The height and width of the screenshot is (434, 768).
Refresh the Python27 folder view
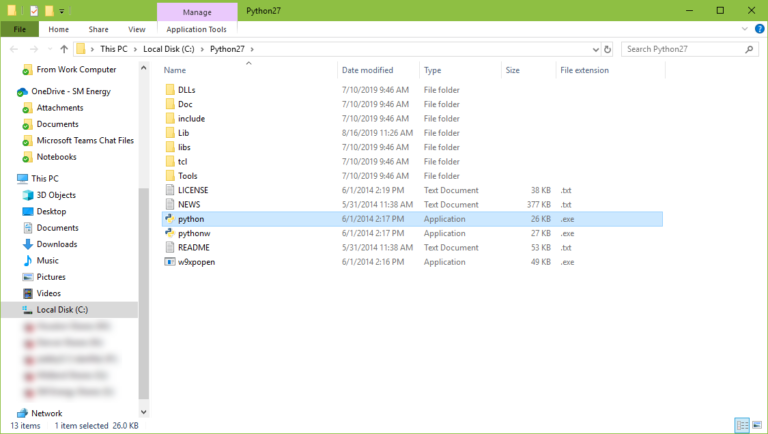tap(607, 49)
